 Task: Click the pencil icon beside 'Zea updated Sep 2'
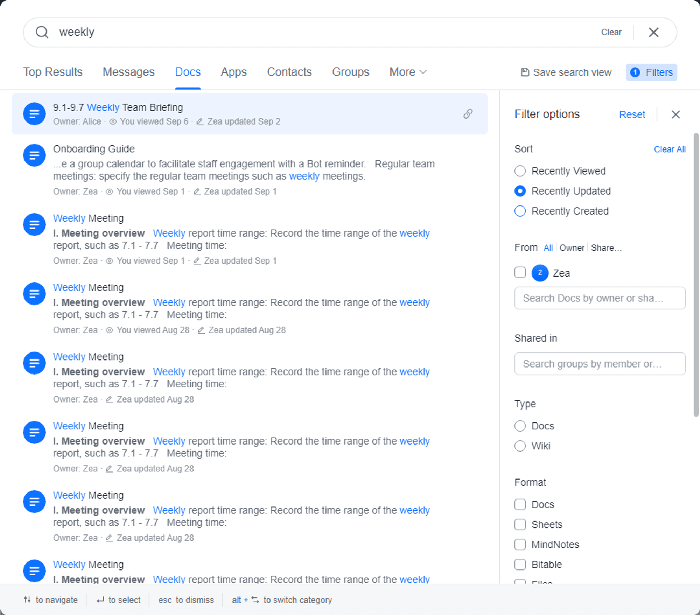[200, 121]
